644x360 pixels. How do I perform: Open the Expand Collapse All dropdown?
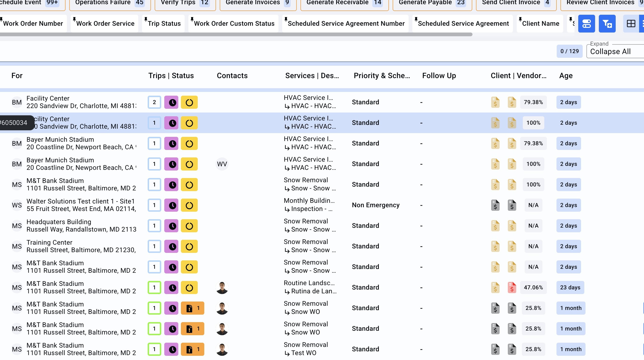pos(615,51)
